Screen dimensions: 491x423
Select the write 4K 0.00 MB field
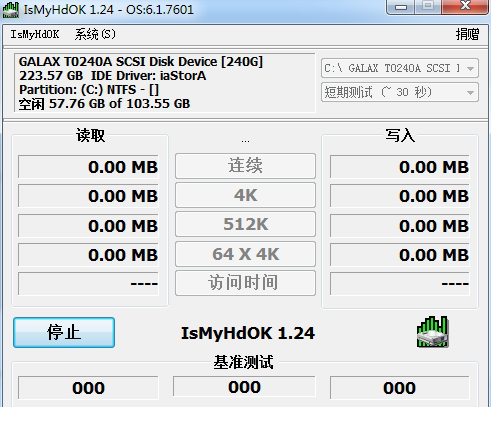[x=400, y=196]
